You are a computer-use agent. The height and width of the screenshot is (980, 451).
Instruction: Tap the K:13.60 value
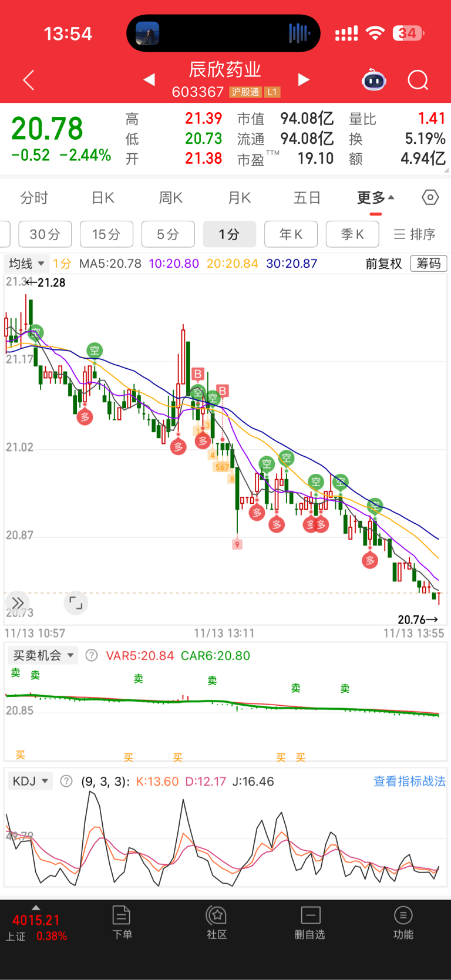coord(157,782)
